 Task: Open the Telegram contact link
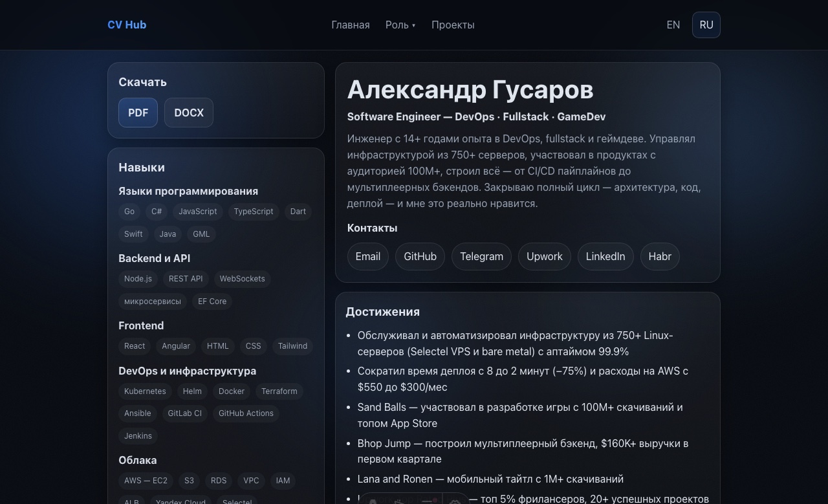tap(481, 256)
